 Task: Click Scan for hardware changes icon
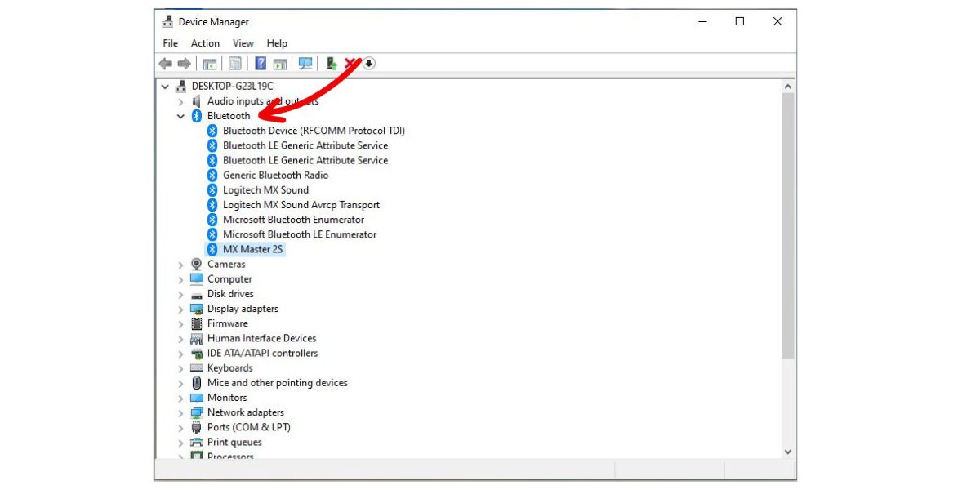pos(305,64)
